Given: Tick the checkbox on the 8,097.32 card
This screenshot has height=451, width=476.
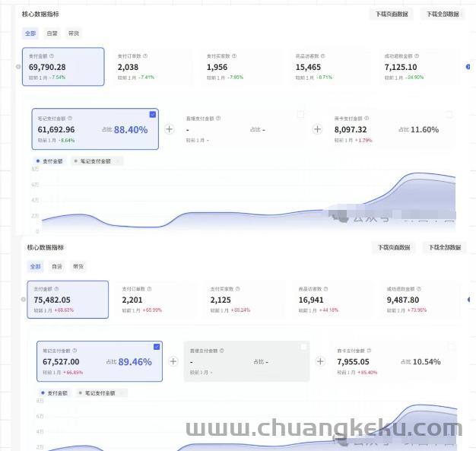Looking at the screenshot, I should point(449,115).
